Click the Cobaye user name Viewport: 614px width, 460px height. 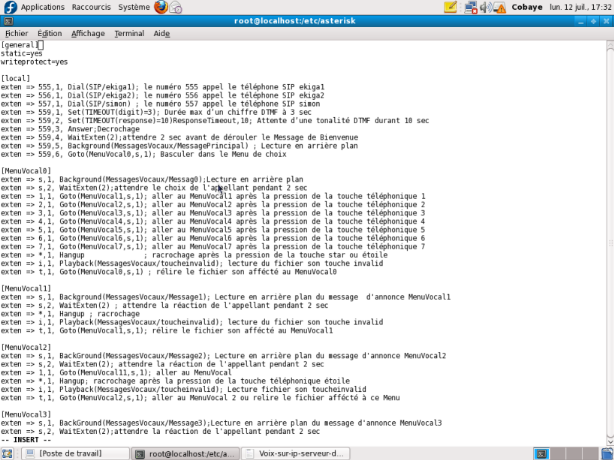coord(527,7)
